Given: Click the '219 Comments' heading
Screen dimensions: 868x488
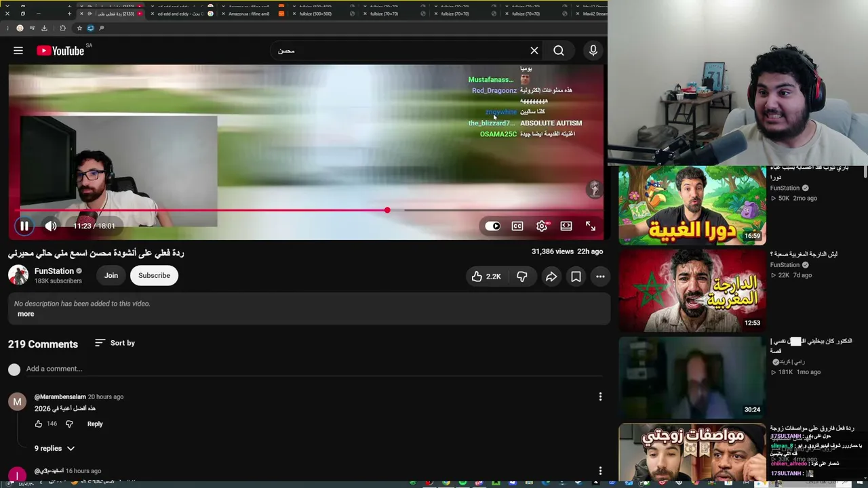Looking at the screenshot, I should point(43,344).
